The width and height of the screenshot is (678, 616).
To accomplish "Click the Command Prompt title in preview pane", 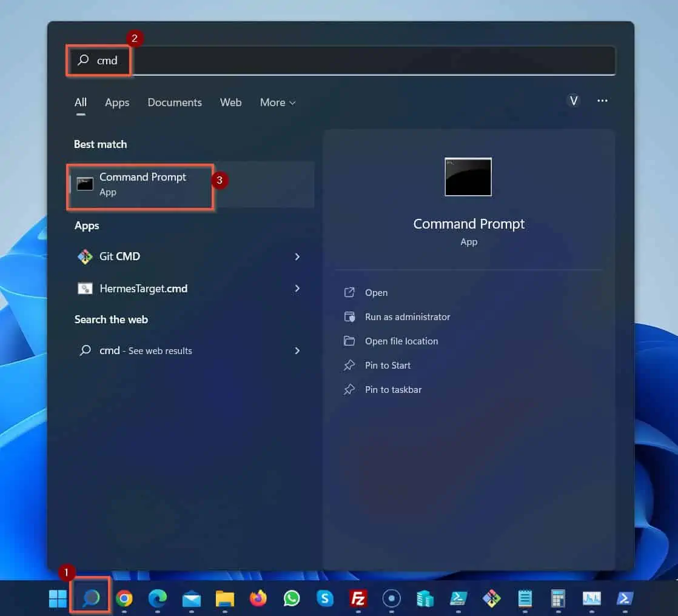I will pyautogui.click(x=469, y=224).
